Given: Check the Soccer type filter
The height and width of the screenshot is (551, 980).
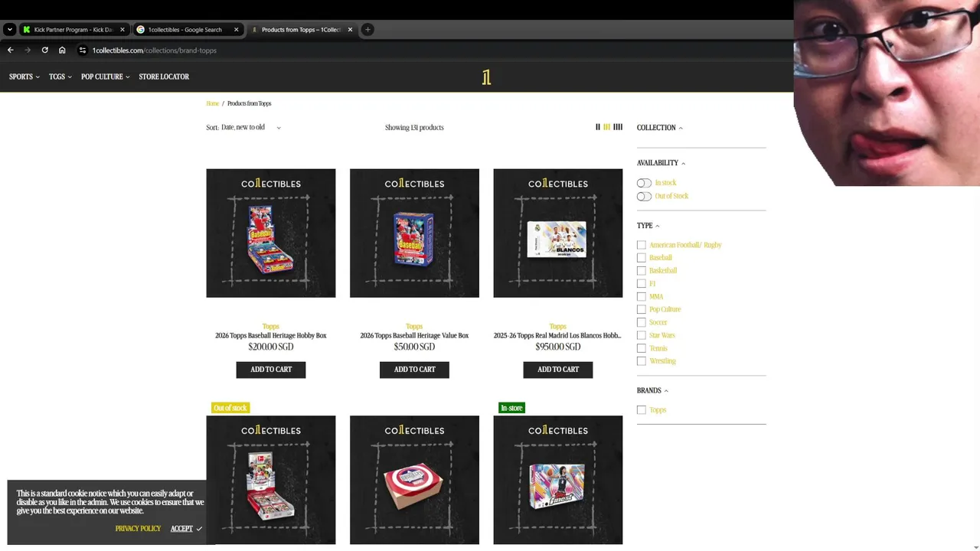Looking at the screenshot, I should click(x=642, y=322).
